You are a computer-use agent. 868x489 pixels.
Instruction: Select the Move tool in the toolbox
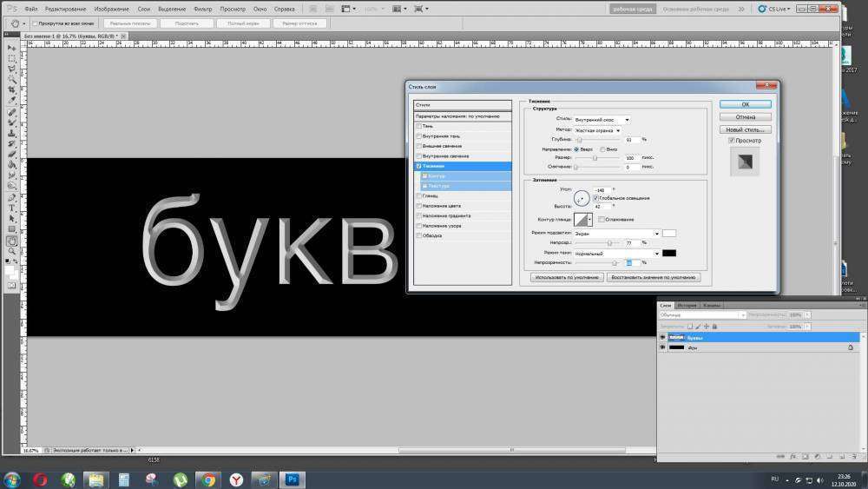point(11,48)
